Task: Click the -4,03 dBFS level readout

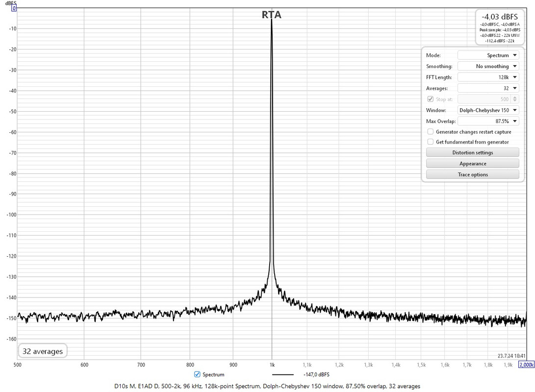Action: pyautogui.click(x=500, y=17)
